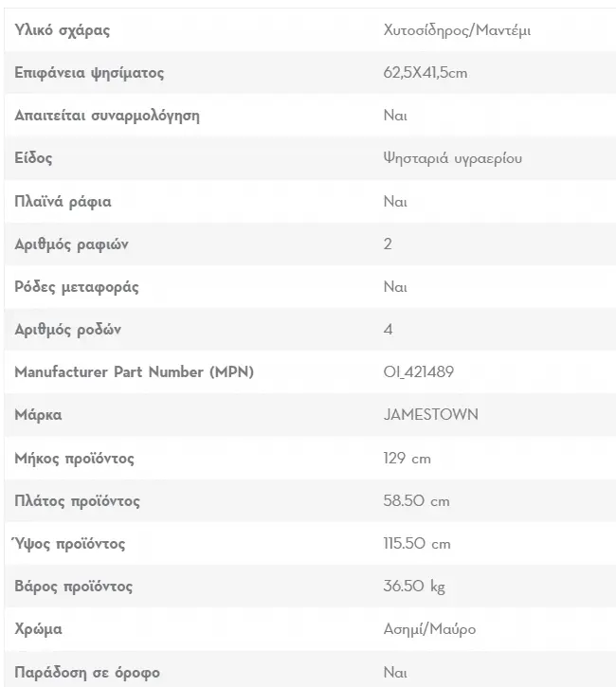Image resolution: width=616 pixels, height=687 pixels.
Task: Click the Manufacturer Part Number (MPN) label
Action: tap(134, 372)
